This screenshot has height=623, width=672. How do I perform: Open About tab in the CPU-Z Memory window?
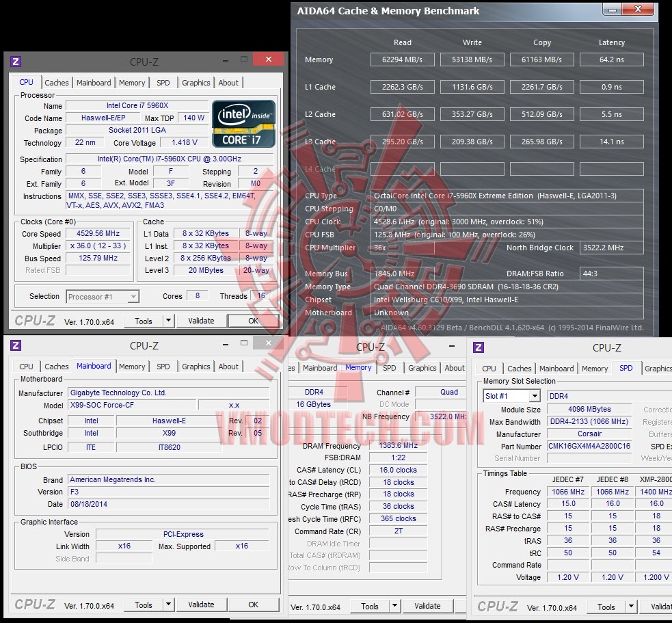[x=455, y=368]
